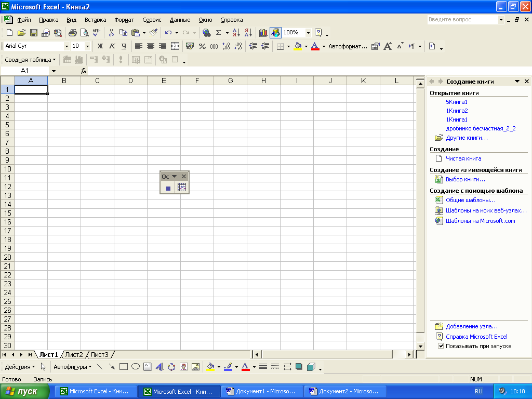This screenshot has height=399, width=532.
Task: Center align text toggle
Action: click(150, 46)
